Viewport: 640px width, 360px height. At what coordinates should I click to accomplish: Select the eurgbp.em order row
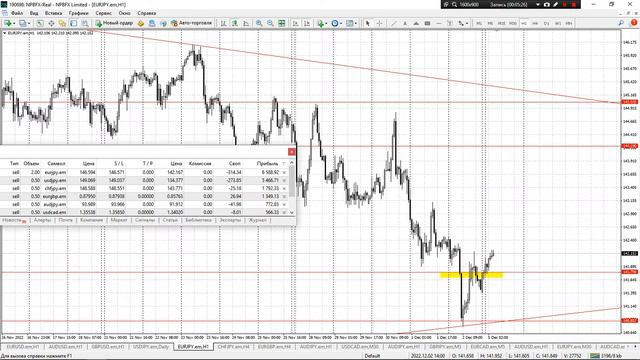144,196
